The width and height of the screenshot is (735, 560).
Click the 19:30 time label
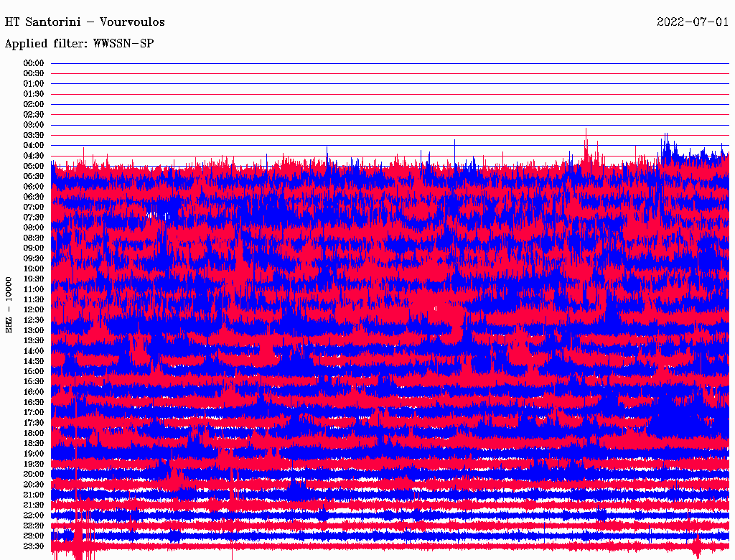[34, 464]
